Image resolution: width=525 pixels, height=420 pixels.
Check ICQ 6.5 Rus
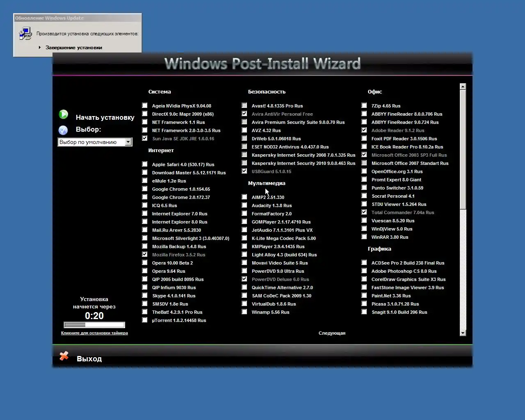point(145,205)
